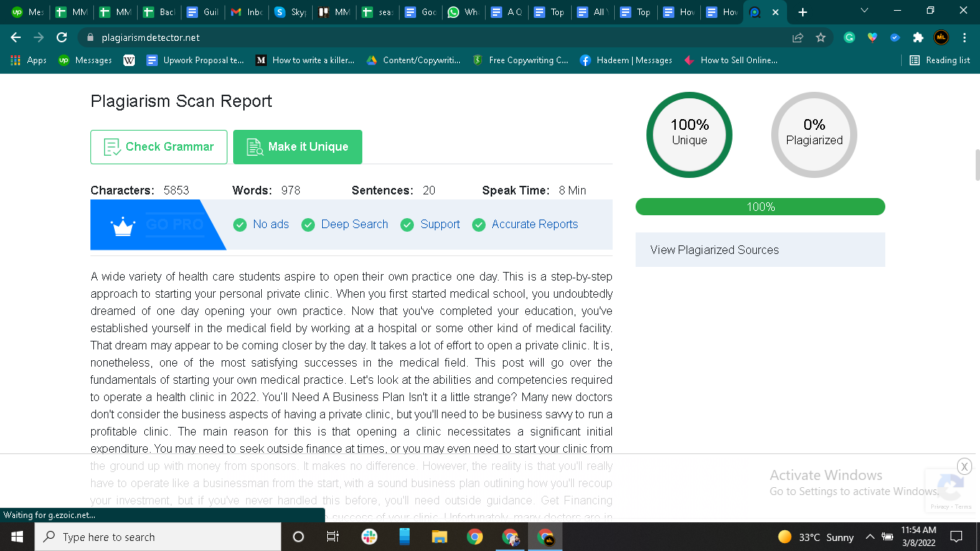
Task: Click the 'Type here to search' box
Action: click(x=158, y=537)
